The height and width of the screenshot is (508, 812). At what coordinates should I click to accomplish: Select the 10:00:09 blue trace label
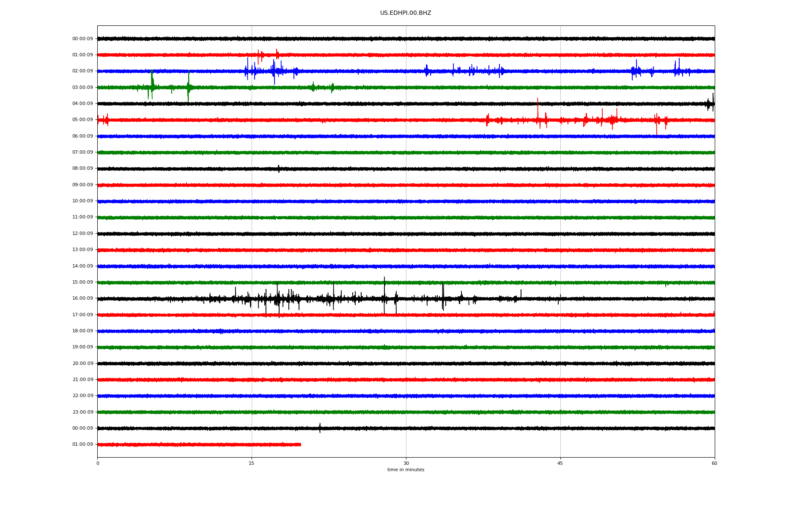[x=82, y=201]
